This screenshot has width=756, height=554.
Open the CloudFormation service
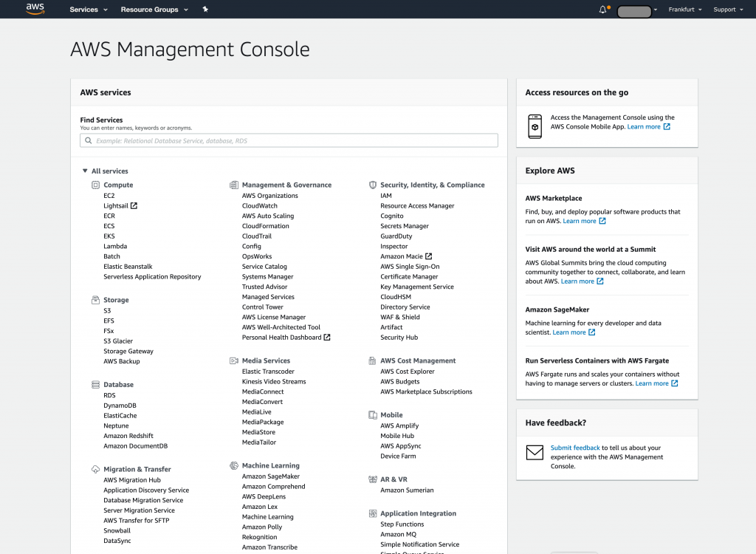point(266,226)
